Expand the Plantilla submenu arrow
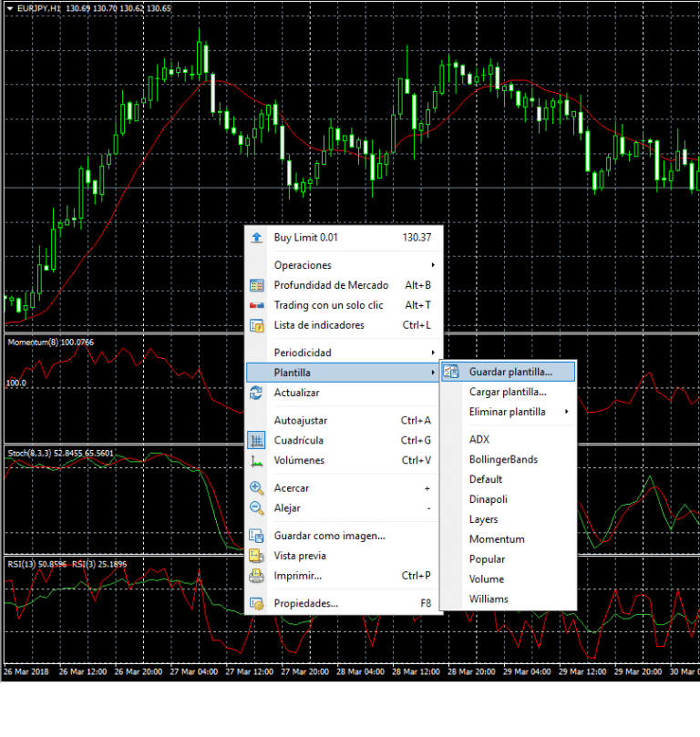 point(433,373)
